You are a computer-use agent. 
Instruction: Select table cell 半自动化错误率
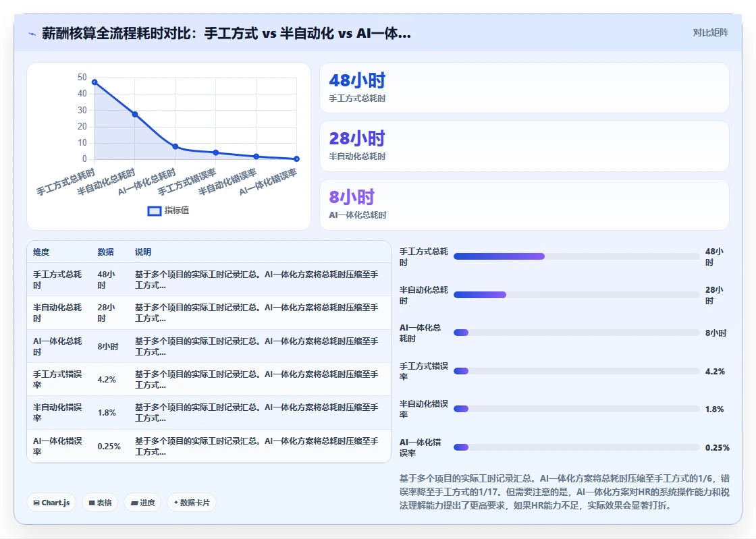click(57, 413)
